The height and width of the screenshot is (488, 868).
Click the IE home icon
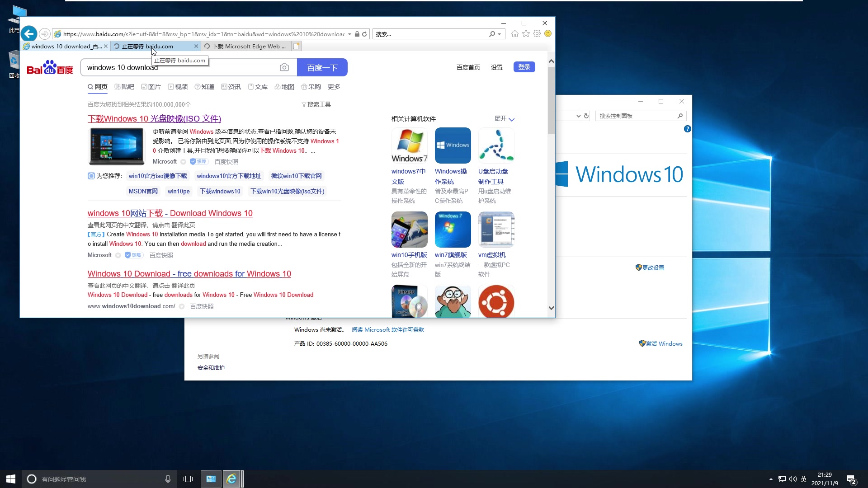pos(515,34)
